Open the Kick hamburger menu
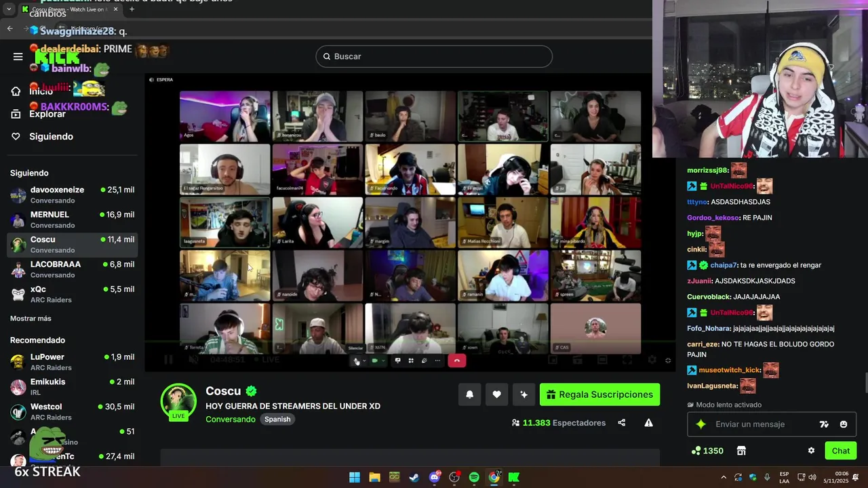Screen dimensions: 868x488 (x=18, y=56)
